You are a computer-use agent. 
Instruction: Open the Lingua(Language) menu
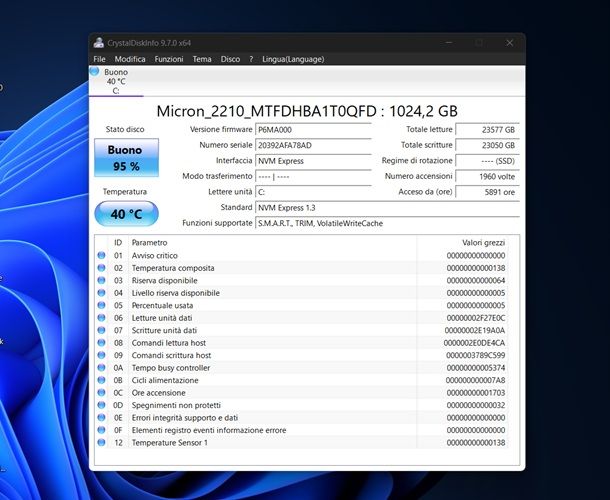291,59
